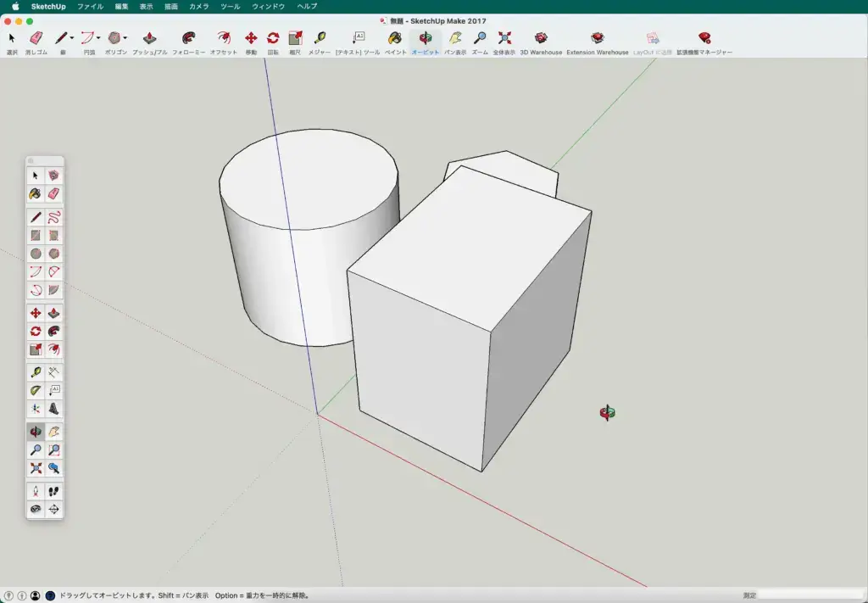
Task: Select the Walk footprints tool in palette
Action: click(53, 492)
